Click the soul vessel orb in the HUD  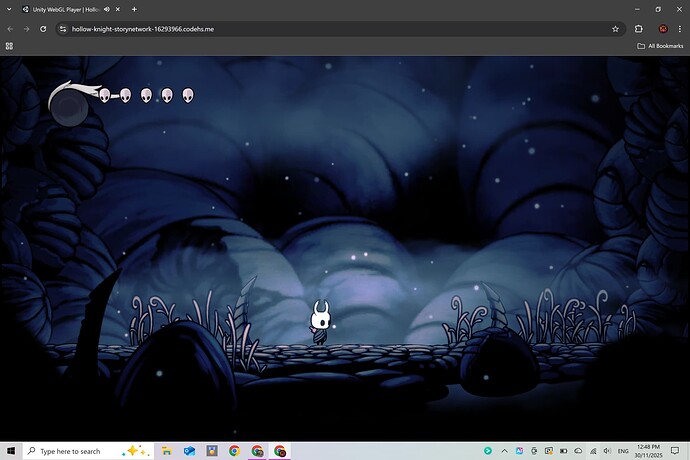point(69,107)
